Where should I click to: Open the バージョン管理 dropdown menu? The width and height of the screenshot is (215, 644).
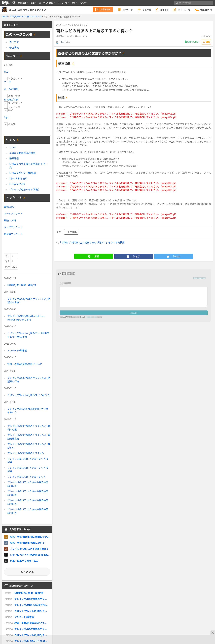47,3
